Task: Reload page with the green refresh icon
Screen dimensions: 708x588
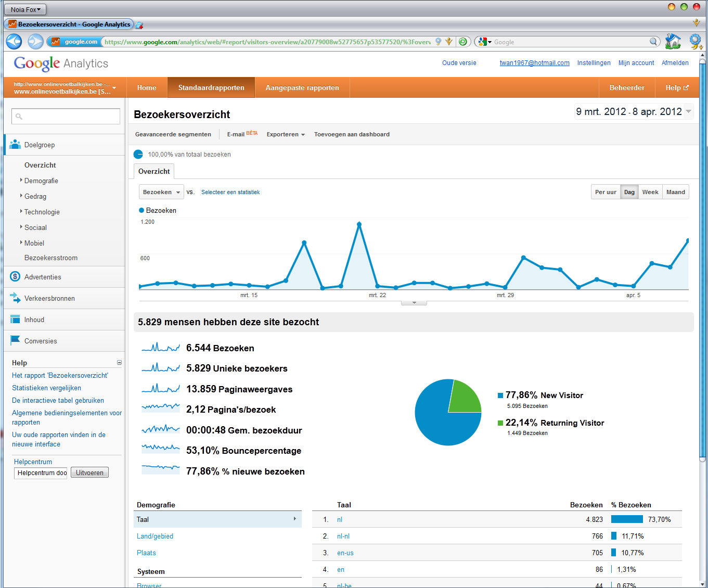Action: pyautogui.click(x=463, y=42)
